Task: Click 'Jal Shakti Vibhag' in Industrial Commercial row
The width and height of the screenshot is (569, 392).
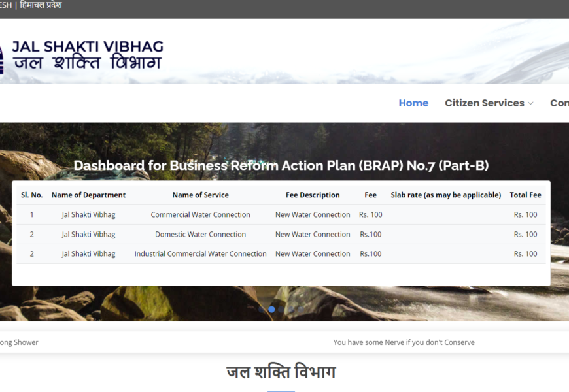Action: [88, 254]
